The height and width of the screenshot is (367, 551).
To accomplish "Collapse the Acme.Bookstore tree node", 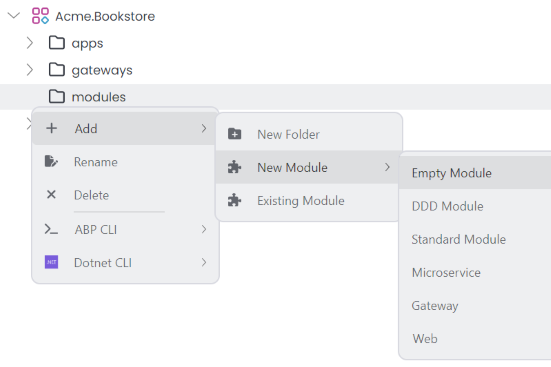I will pyautogui.click(x=14, y=15).
